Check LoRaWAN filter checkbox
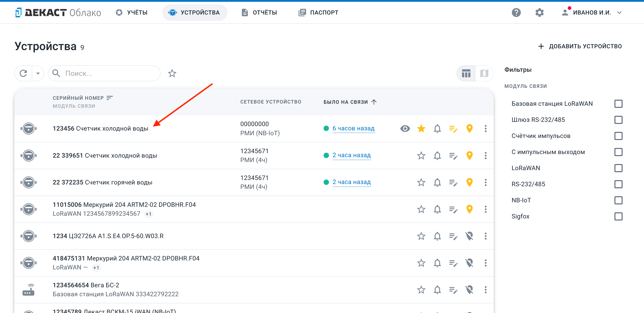644x313 pixels. coord(618,168)
